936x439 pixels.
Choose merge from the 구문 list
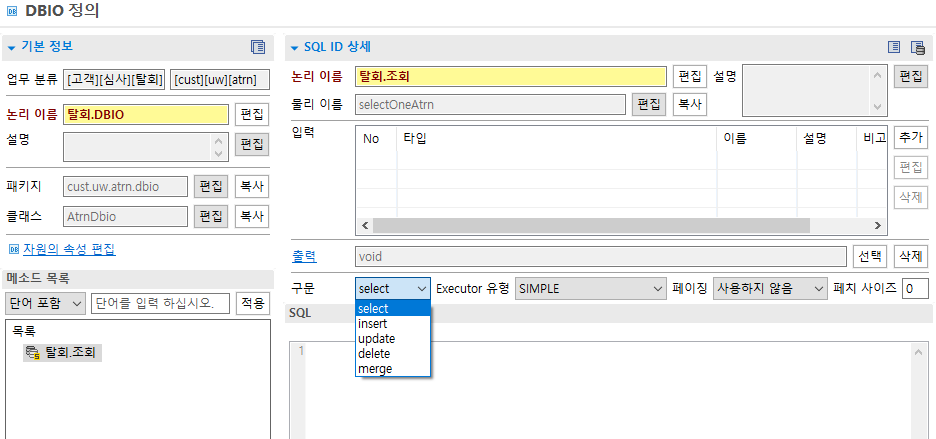[x=375, y=369]
